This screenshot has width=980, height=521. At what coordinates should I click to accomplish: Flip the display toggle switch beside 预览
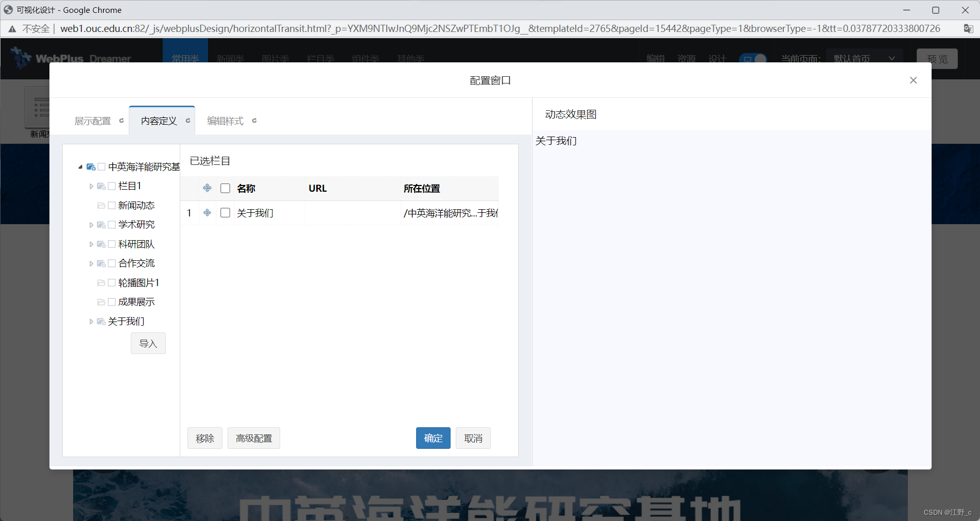(753, 59)
